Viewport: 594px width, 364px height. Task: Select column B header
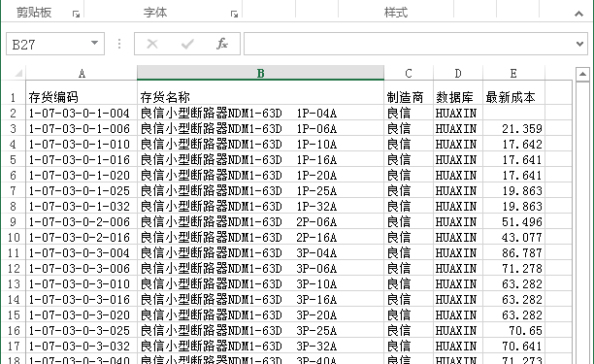click(x=260, y=73)
